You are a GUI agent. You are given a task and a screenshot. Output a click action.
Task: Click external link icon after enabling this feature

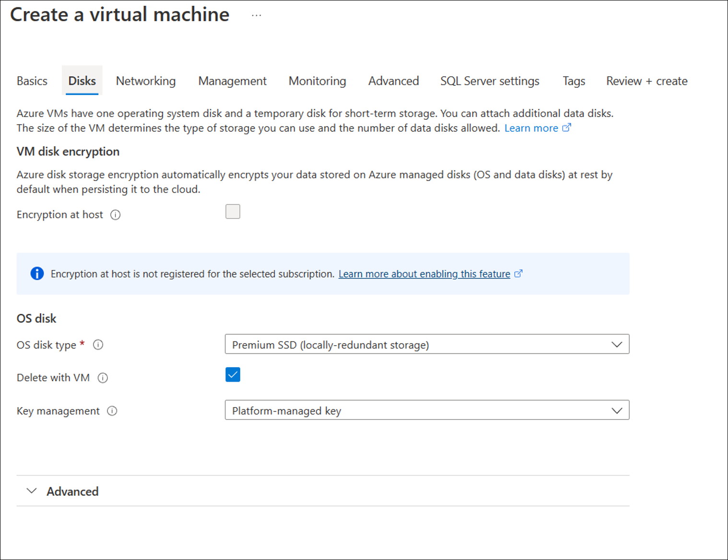pyautogui.click(x=518, y=273)
